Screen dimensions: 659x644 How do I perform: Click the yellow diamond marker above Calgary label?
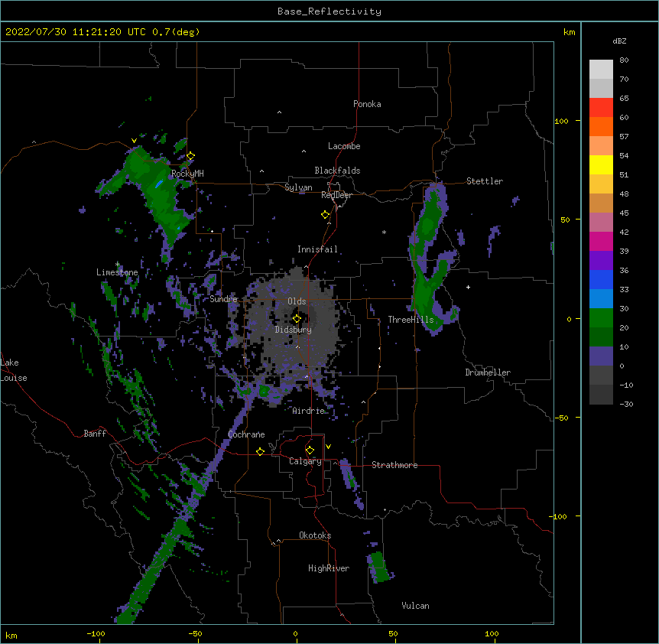tap(310, 450)
